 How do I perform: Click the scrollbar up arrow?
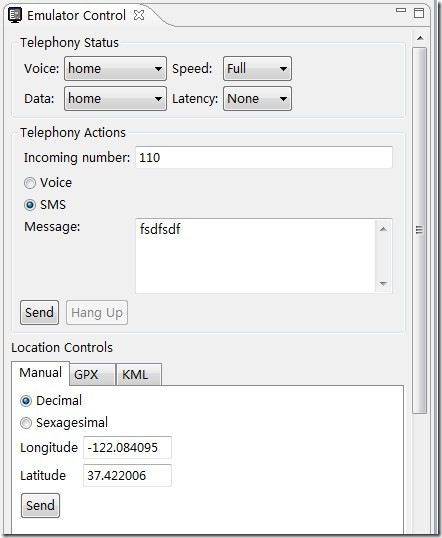pos(420,38)
